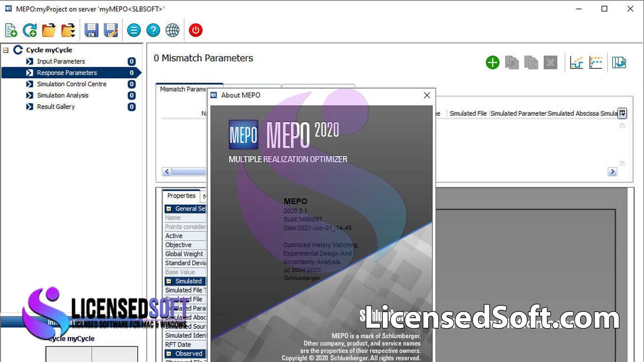Select the Standard Deviation property row
The image size is (644, 362).
coord(186,263)
